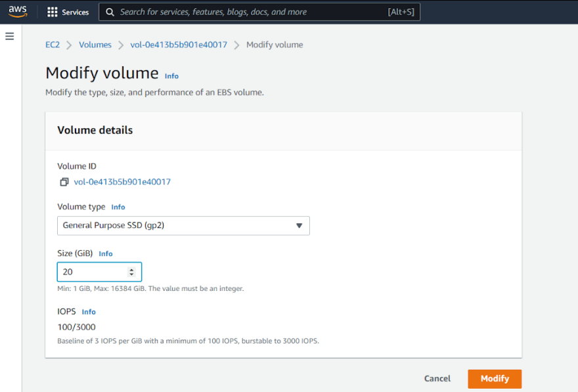This screenshot has width=578, height=392.
Task: Click into the Size (GiB) field
Action: coord(99,272)
